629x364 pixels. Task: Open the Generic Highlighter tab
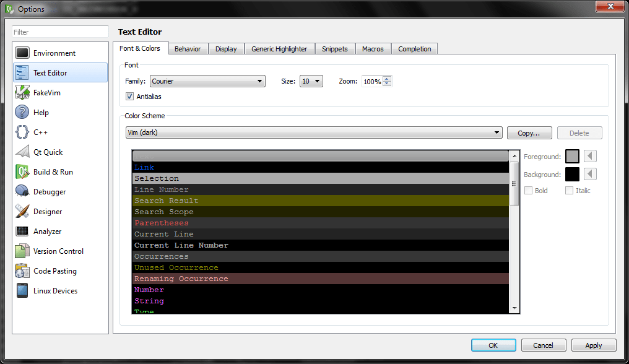(x=279, y=48)
